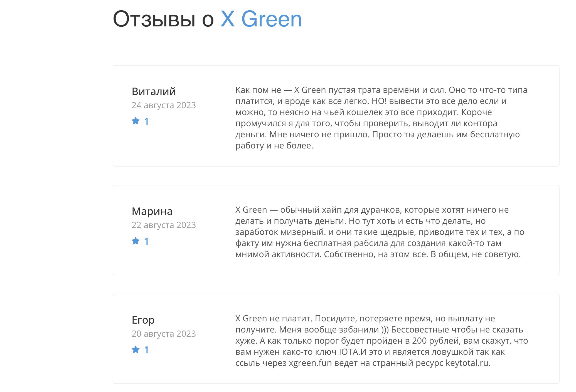The image size is (576, 392).
Task: Click rating number 1 under Марина
Action: (x=146, y=241)
